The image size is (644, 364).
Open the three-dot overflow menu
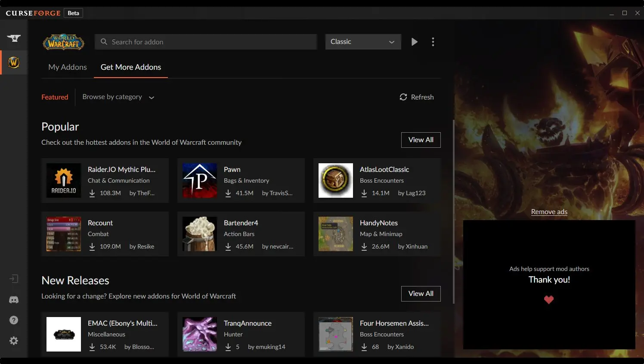click(x=433, y=42)
